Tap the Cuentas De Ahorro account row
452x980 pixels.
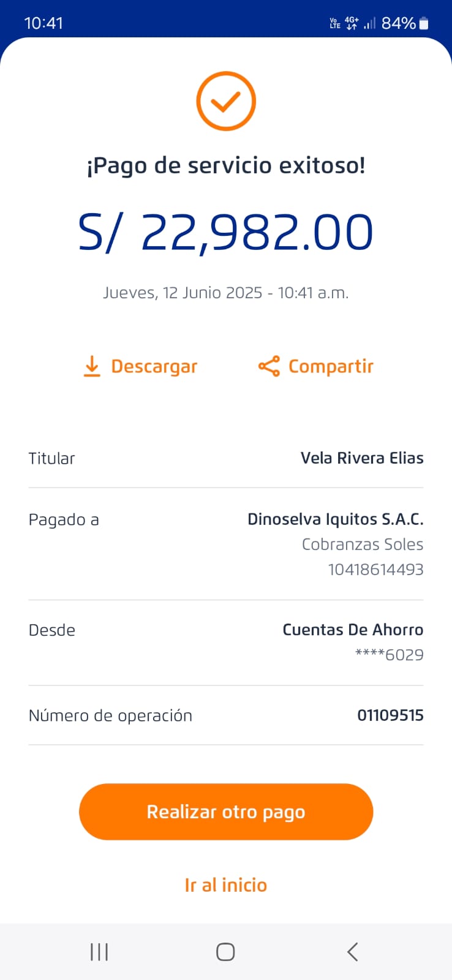point(353,630)
